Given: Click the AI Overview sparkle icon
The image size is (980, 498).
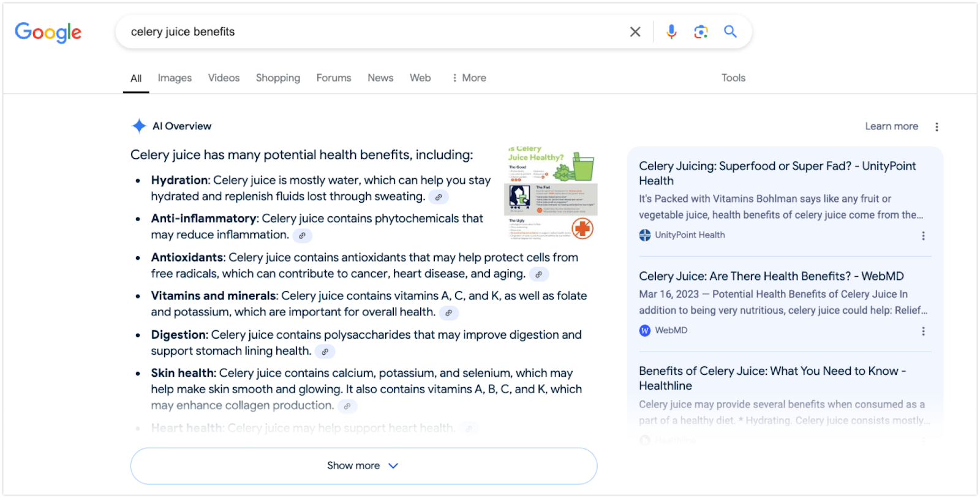Looking at the screenshot, I should pyautogui.click(x=139, y=126).
